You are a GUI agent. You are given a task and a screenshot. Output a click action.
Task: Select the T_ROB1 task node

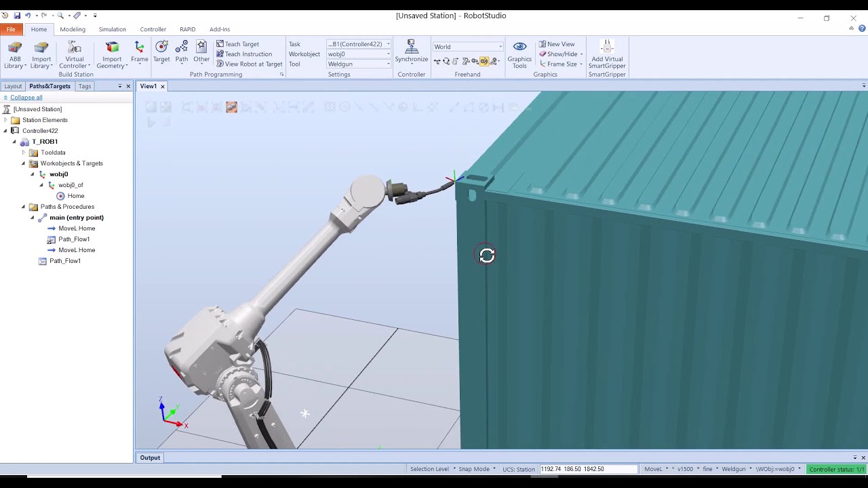(x=45, y=142)
